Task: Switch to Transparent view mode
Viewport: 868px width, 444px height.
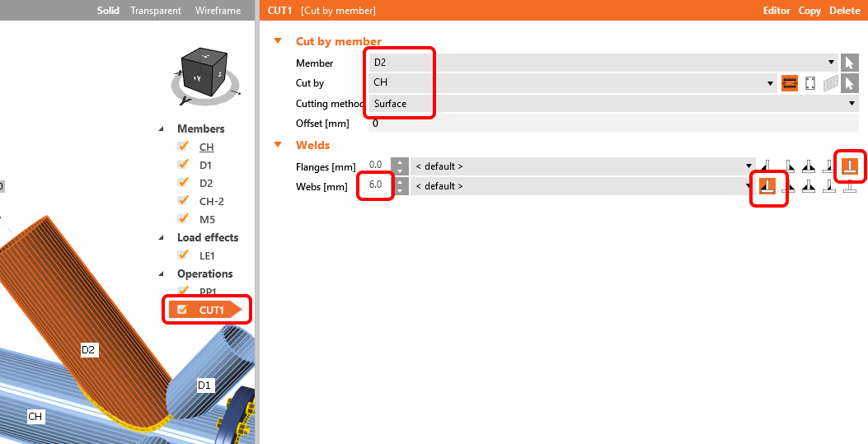Action: click(x=156, y=11)
